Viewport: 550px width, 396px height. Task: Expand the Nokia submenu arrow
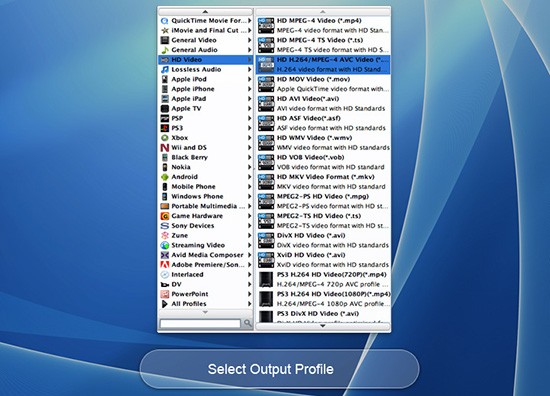pyautogui.click(x=250, y=167)
